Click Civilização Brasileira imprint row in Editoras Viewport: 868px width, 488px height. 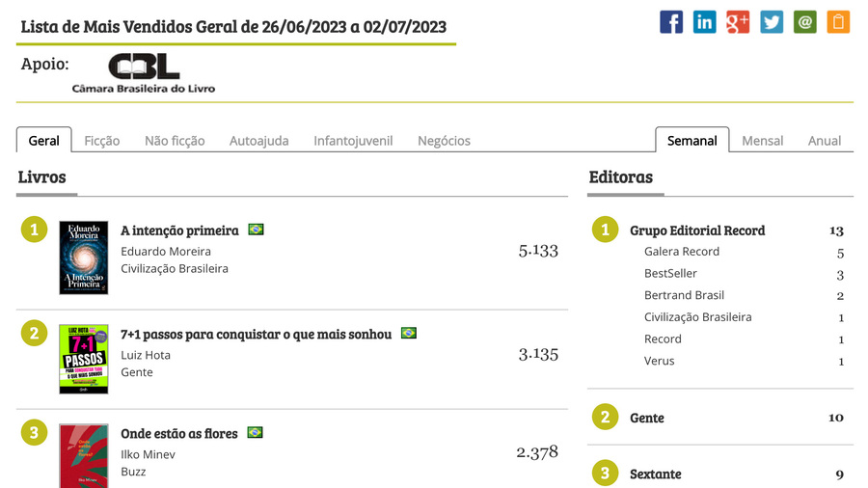[x=744, y=317]
